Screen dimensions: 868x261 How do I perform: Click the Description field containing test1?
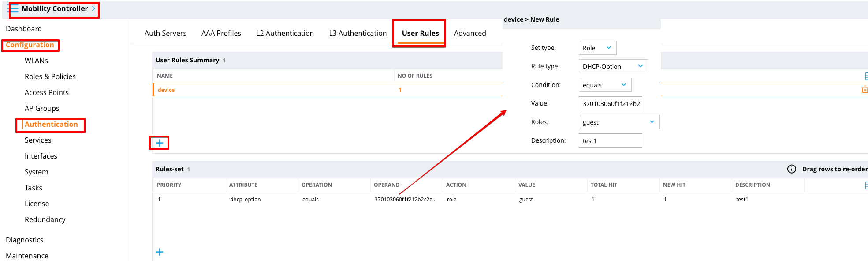(610, 140)
